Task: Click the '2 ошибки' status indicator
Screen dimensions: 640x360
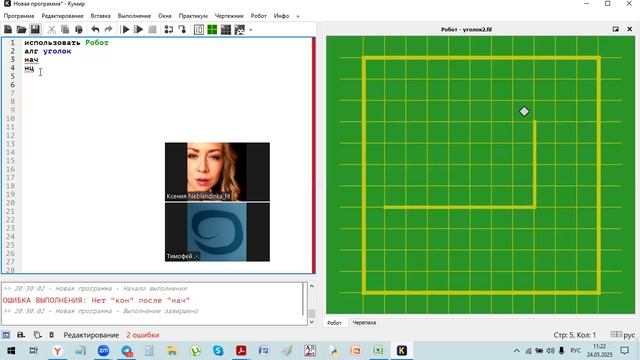Action: click(x=142, y=335)
